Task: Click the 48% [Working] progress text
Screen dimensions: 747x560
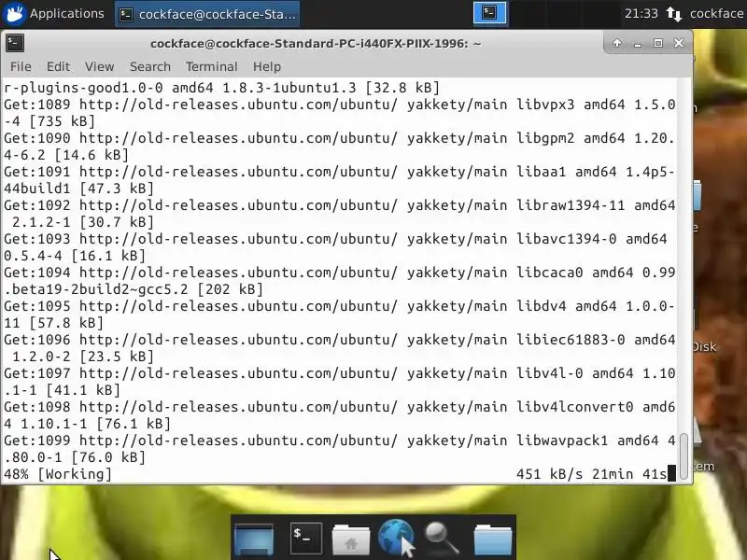Action: pos(58,474)
